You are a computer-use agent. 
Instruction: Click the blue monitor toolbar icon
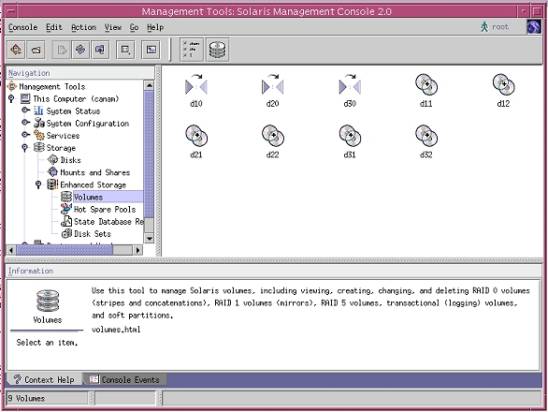[x=100, y=50]
